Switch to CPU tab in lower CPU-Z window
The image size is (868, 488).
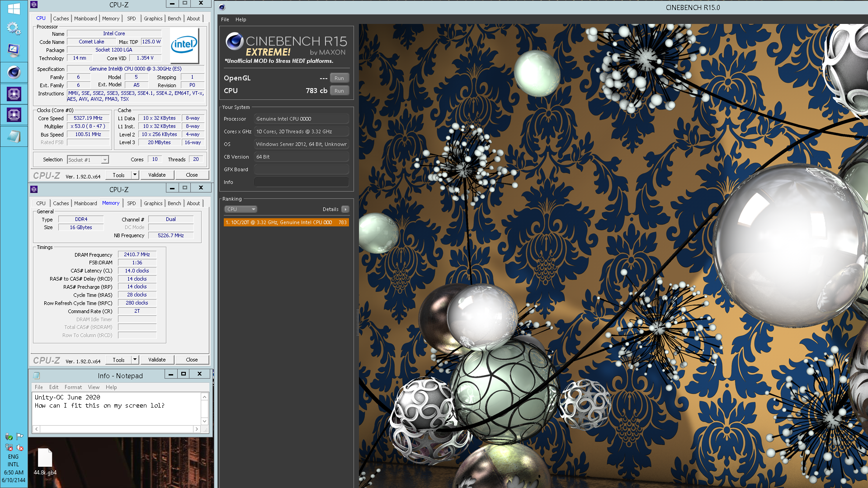(41, 203)
